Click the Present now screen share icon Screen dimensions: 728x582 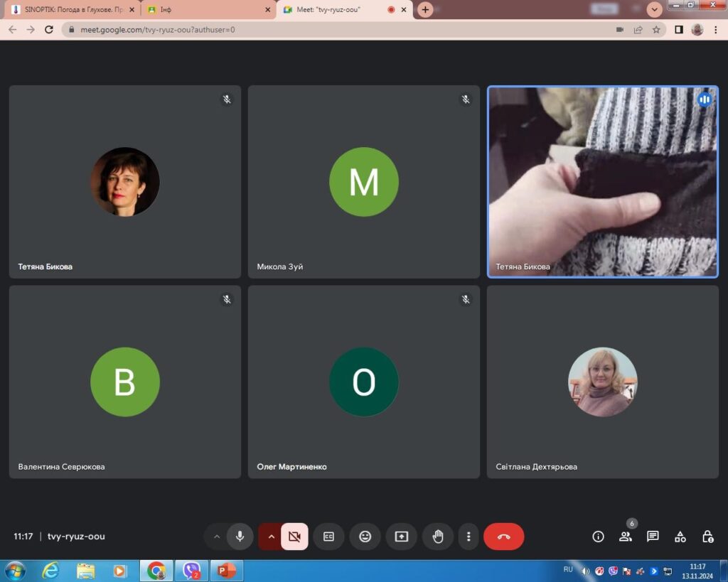[401, 537]
